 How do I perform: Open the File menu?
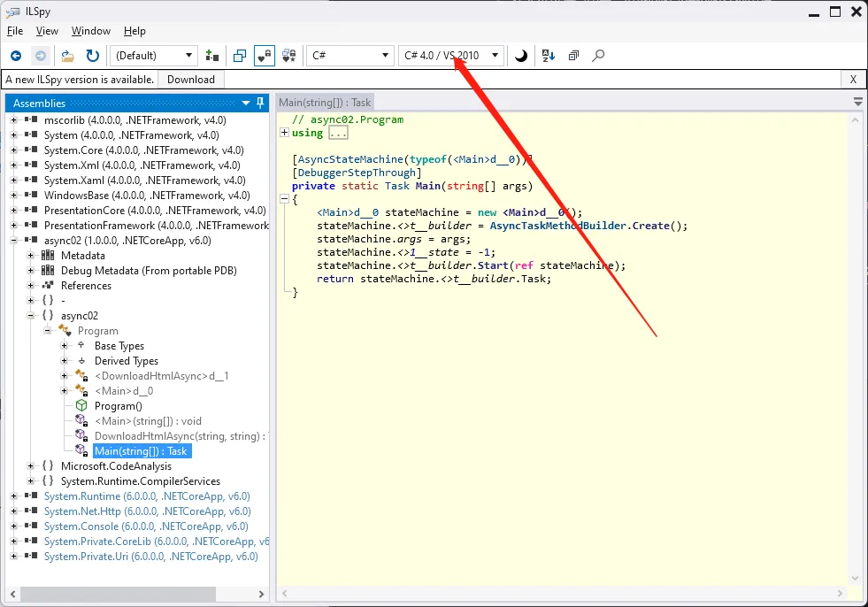coord(15,31)
